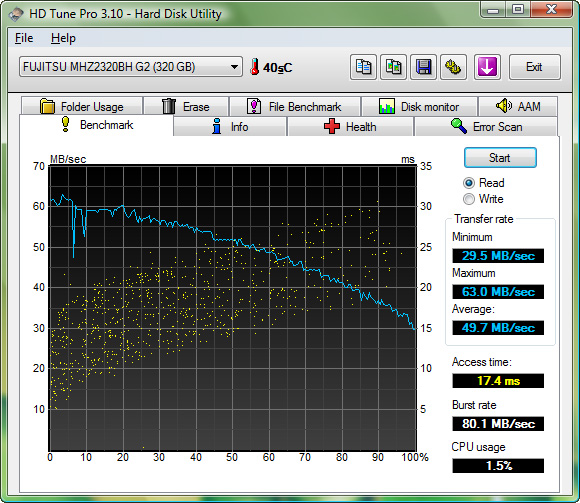Switch to the Erase tab
Screen dimensions: 580x503
pyautogui.click(x=186, y=107)
